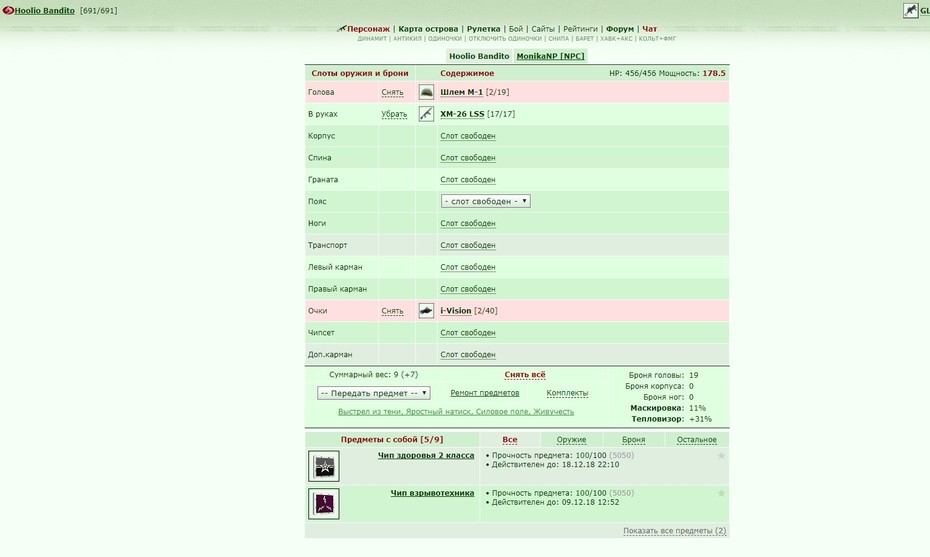Select the АНТИКИЛ quick set

coord(407,39)
